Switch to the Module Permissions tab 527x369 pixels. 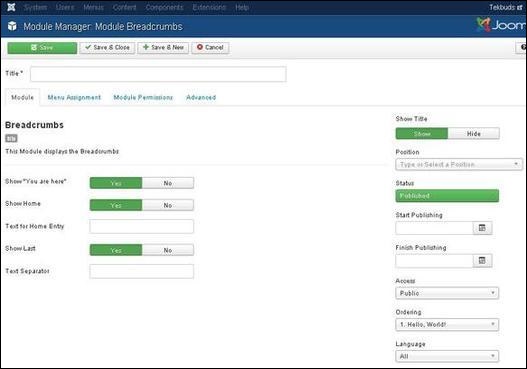143,97
